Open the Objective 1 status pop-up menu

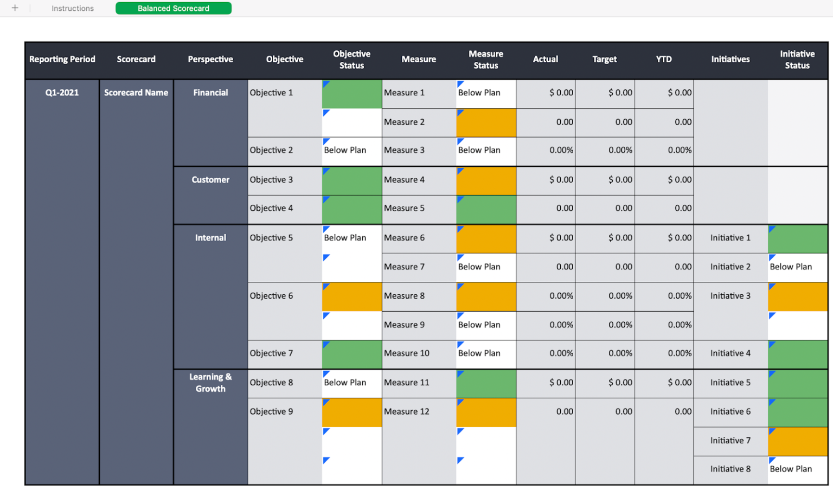point(351,93)
